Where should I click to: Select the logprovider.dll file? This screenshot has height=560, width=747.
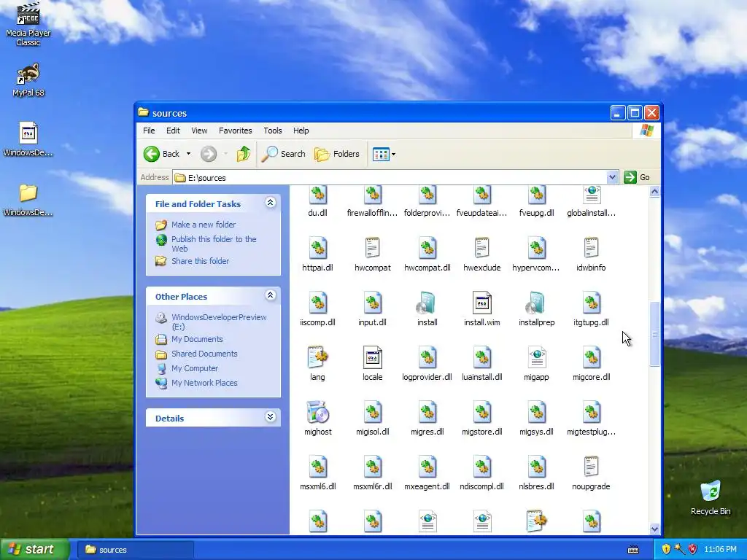(x=427, y=364)
